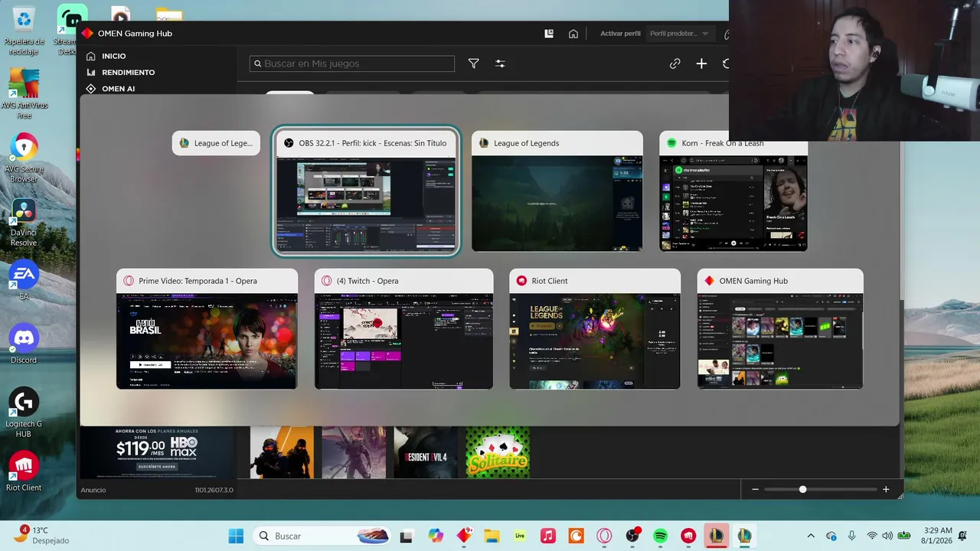Open the microphone tray icon
The width and height of the screenshot is (980, 551).
[851, 536]
